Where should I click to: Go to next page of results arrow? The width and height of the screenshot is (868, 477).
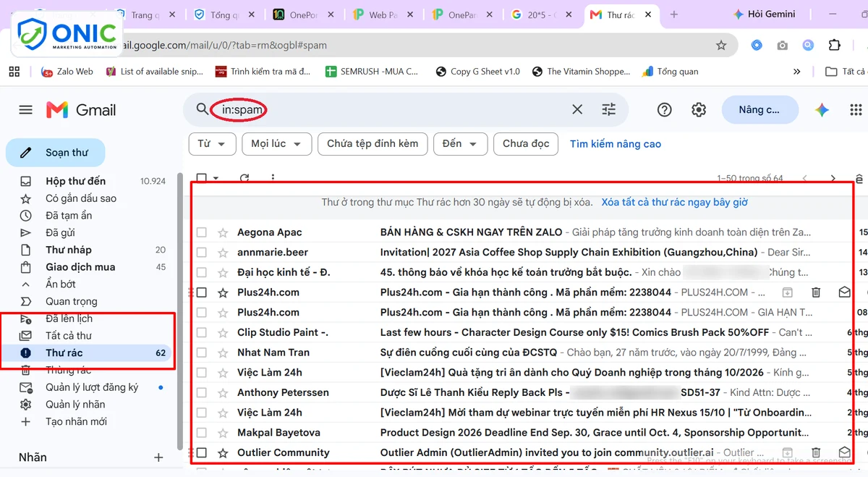833,178
